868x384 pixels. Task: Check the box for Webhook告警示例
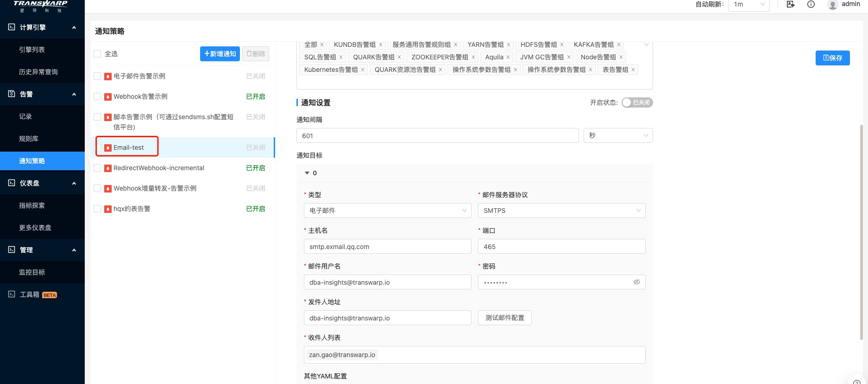coord(97,96)
